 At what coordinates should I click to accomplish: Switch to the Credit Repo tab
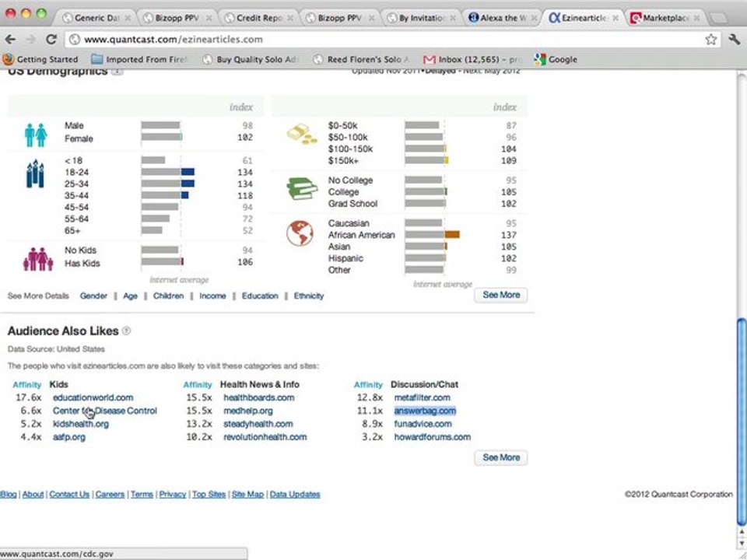(x=259, y=18)
